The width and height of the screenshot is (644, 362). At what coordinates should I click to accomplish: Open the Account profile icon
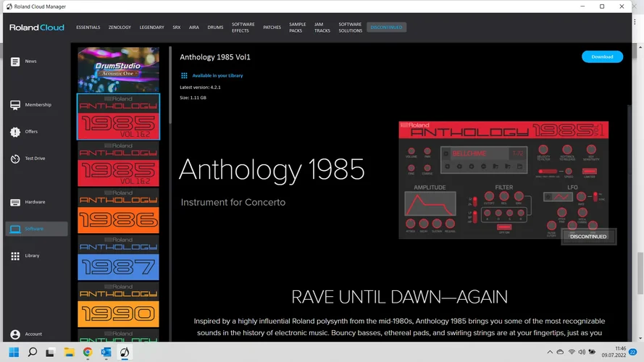click(15, 334)
